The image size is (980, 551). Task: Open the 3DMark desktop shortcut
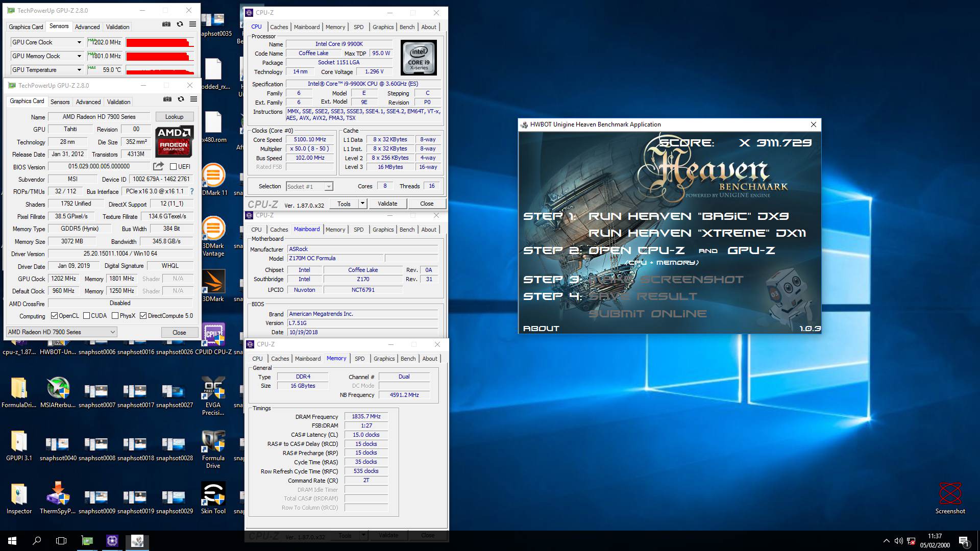click(214, 286)
